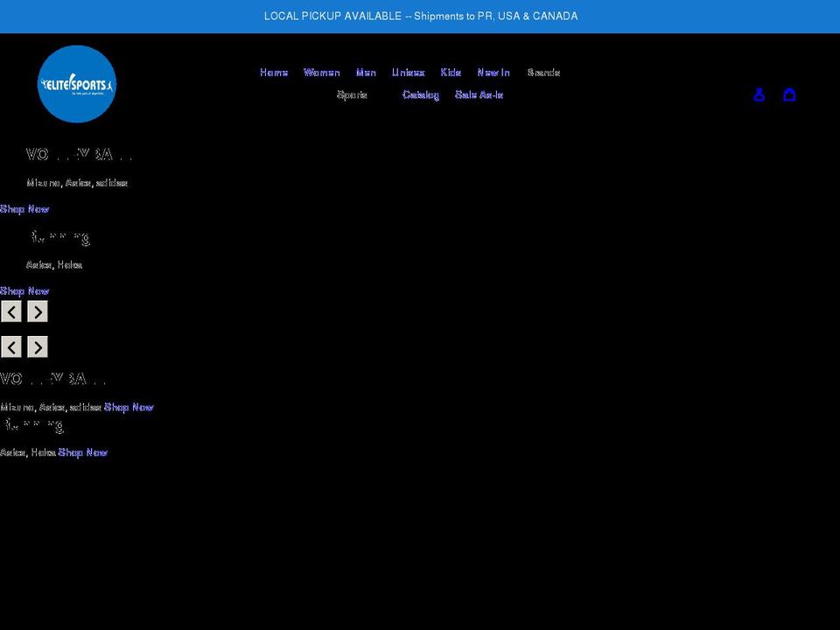
Task: Open the Catalog link
Action: click(421, 94)
